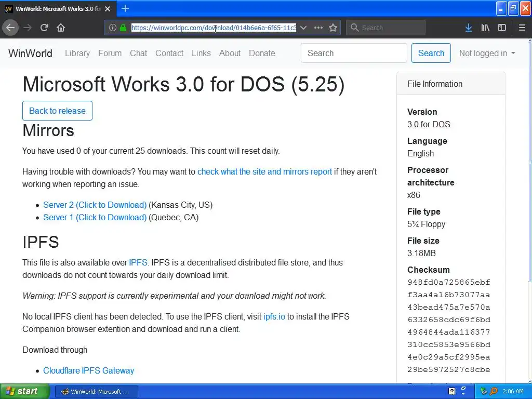Show site information icon in address bar
The height and width of the screenshot is (399, 532).
[113, 28]
